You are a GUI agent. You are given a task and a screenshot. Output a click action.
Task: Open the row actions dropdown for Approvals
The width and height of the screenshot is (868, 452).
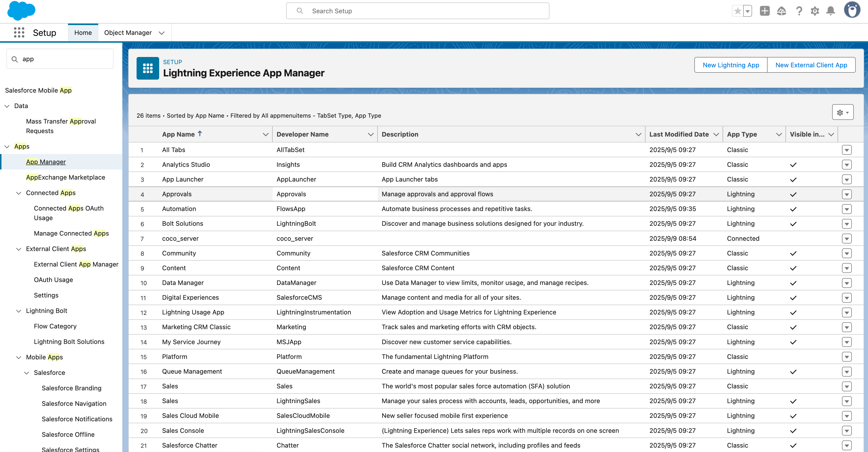pyautogui.click(x=847, y=194)
